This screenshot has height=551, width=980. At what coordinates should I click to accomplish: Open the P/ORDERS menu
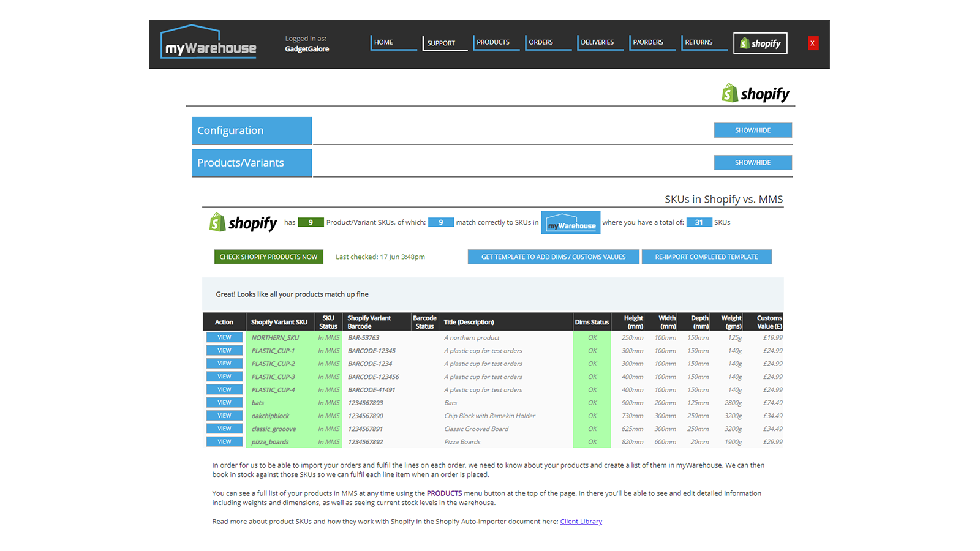pos(652,42)
